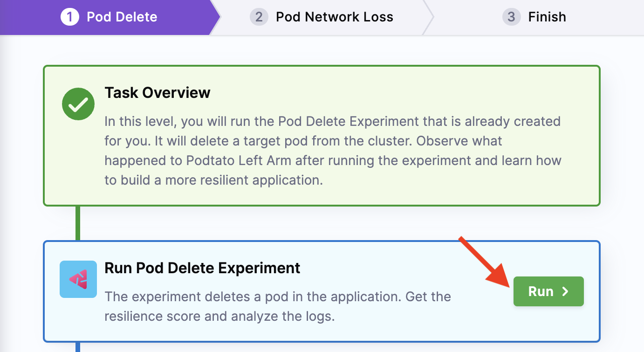Click the red arrow pointing at Run
Screen dimensions: 644x352
pos(483,259)
